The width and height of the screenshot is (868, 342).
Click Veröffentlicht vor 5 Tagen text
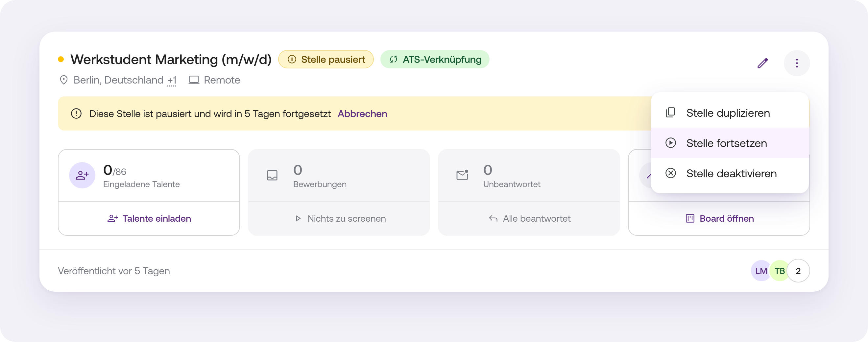[114, 271]
